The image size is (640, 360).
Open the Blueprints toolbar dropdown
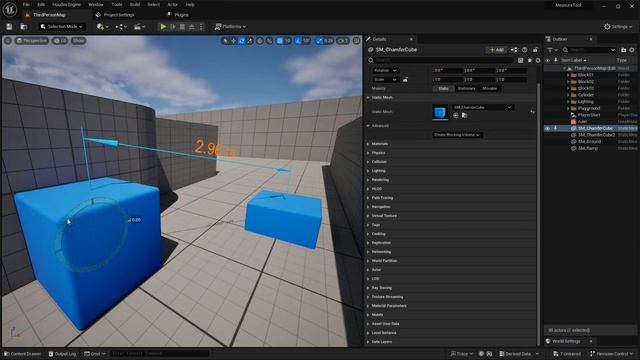(x=121, y=27)
